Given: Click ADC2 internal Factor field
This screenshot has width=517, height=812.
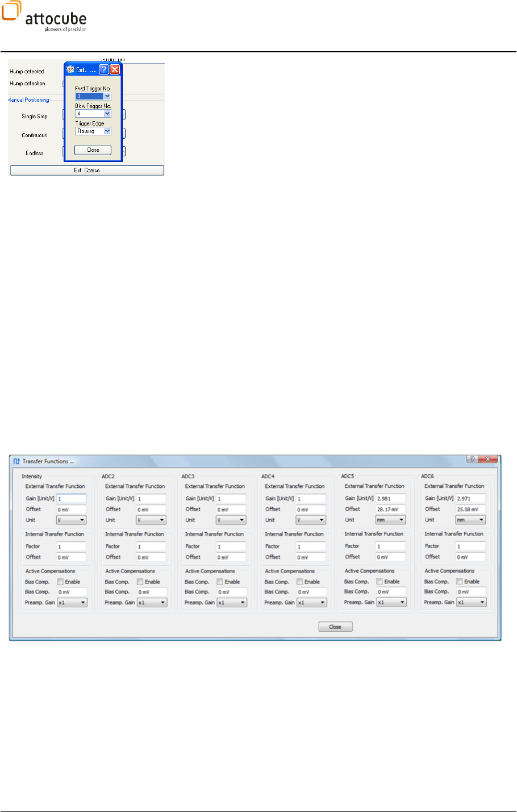Looking at the screenshot, I should pyautogui.click(x=151, y=546).
